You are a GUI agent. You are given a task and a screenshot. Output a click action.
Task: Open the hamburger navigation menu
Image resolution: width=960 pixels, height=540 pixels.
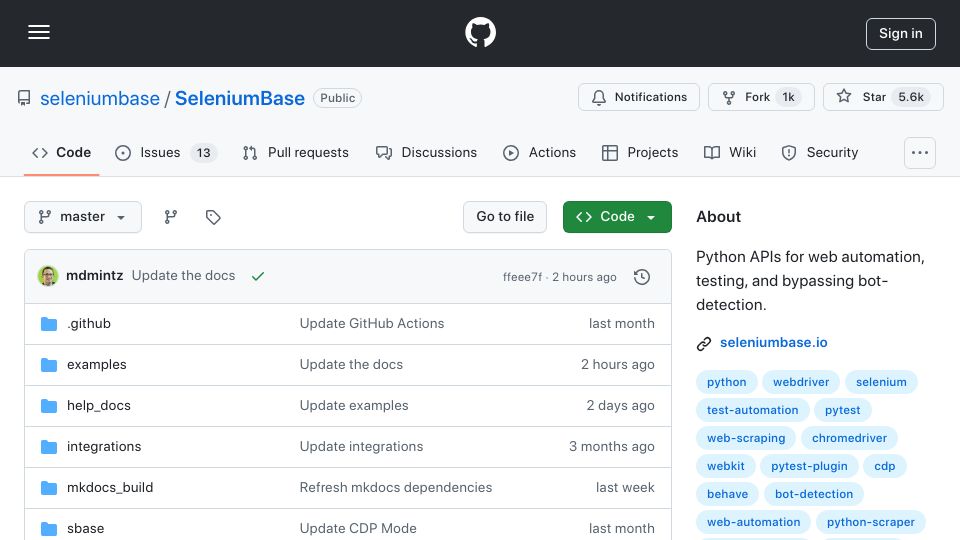tap(39, 32)
